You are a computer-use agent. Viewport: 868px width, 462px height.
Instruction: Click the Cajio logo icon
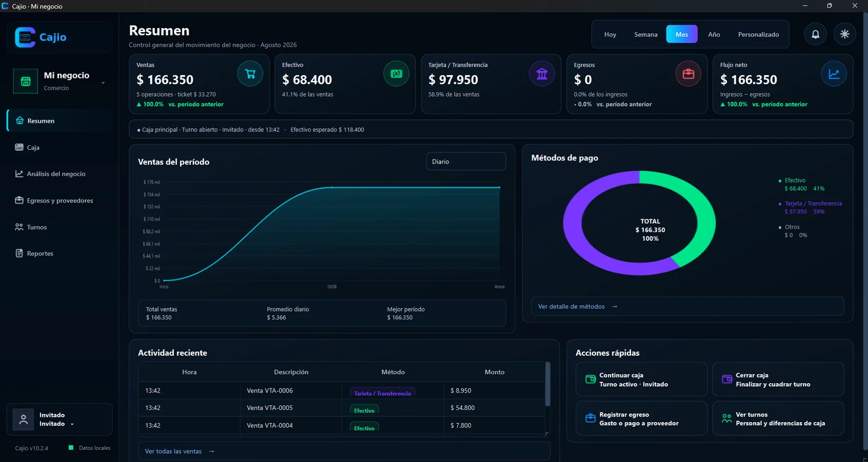click(x=25, y=37)
